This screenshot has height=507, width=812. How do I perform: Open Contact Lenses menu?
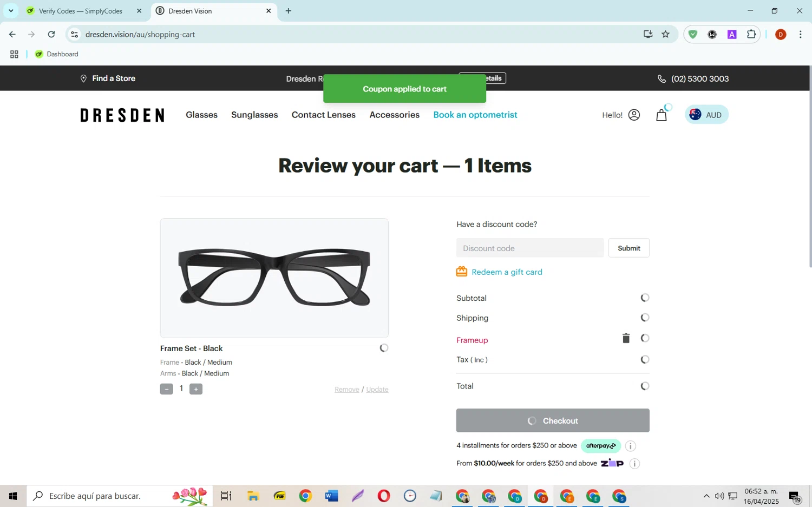pos(324,115)
